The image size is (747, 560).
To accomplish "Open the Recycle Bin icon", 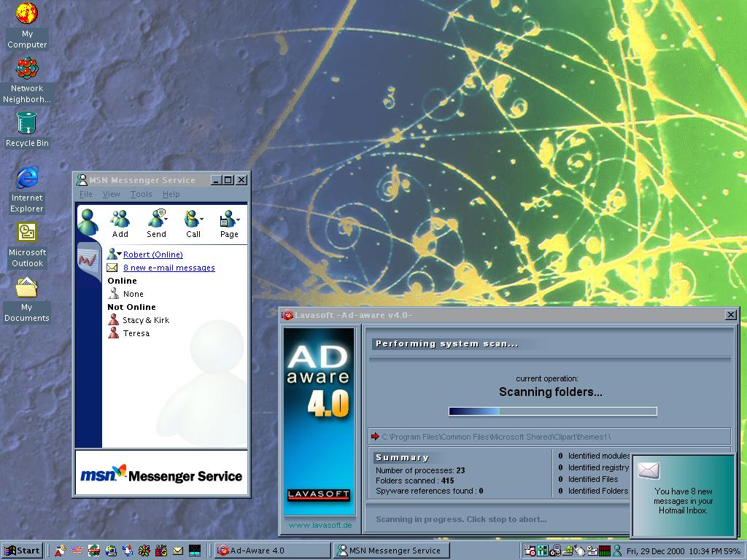I will [x=27, y=123].
